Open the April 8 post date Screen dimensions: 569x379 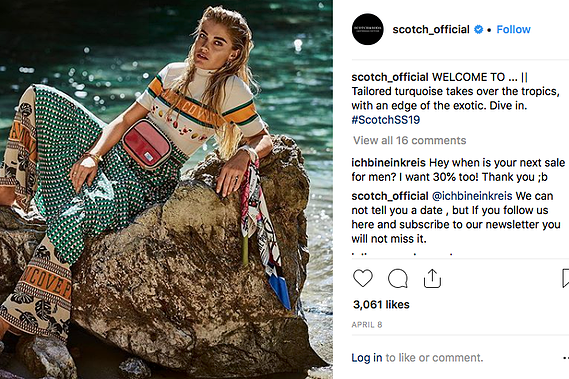tap(367, 325)
